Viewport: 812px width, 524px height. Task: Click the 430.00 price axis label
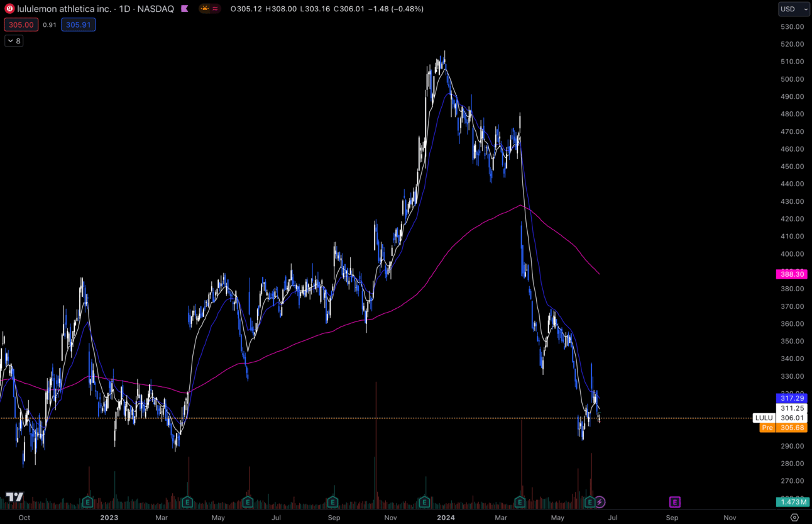click(x=792, y=201)
